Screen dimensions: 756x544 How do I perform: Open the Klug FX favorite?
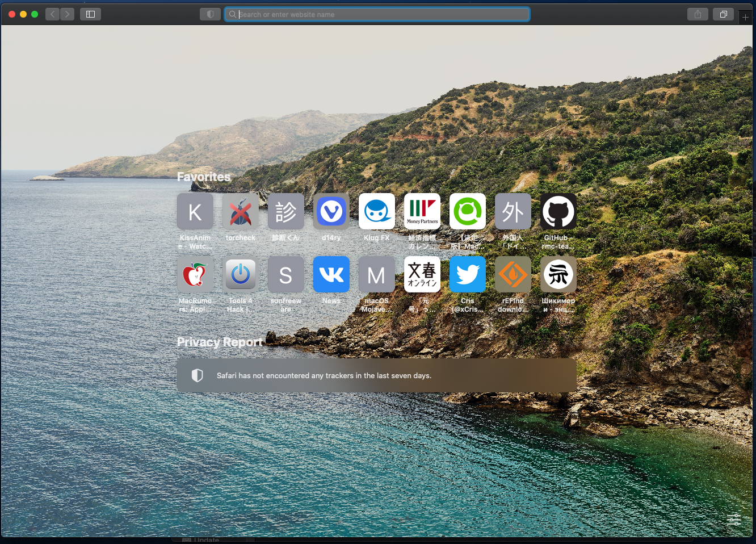377,211
